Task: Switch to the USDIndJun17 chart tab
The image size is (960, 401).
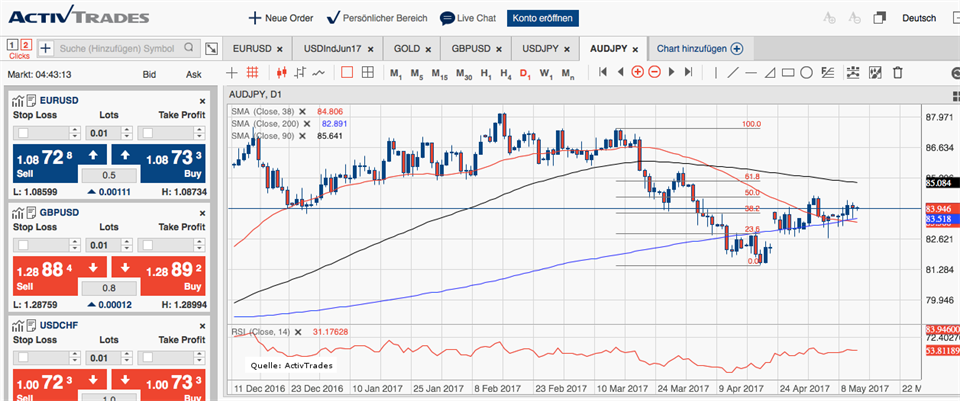Action: (337, 48)
